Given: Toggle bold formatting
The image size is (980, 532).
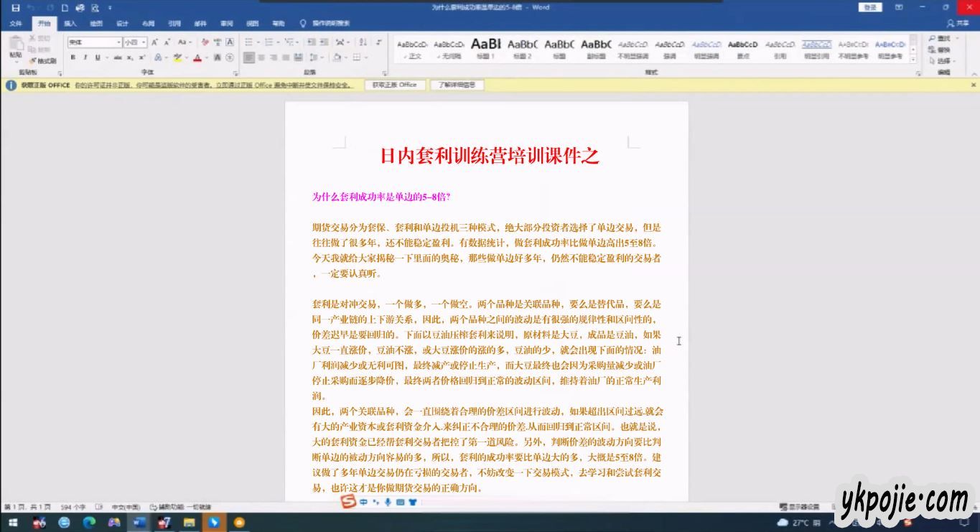Looking at the screenshot, I should [73, 57].
